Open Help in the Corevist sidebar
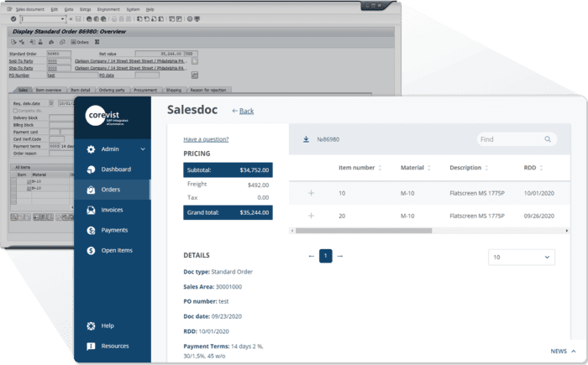Viewport: 588px width, 365px height. pyautogui.click(x=113, y=326)
